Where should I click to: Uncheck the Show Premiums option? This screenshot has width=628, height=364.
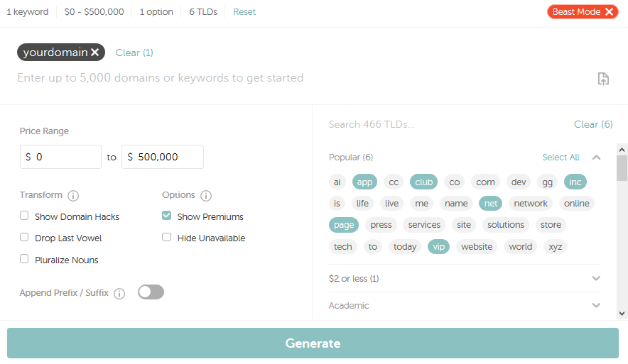[x=167, y=216]
